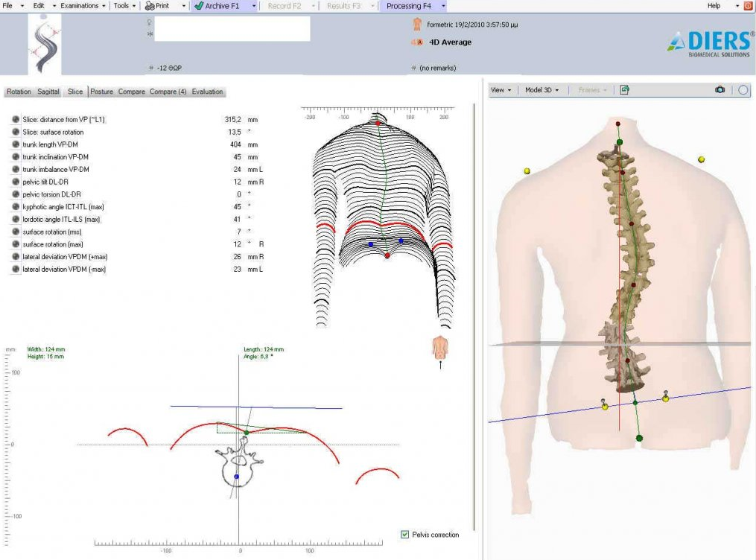Open the Processing F4 dropdown arrow
Viewport: 756px width, 560px height.
click(443, 6)
